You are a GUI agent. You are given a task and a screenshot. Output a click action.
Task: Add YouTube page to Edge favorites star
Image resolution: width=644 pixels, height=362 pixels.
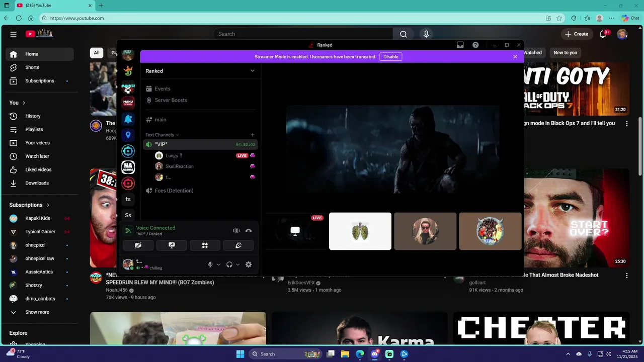(559, 18)
